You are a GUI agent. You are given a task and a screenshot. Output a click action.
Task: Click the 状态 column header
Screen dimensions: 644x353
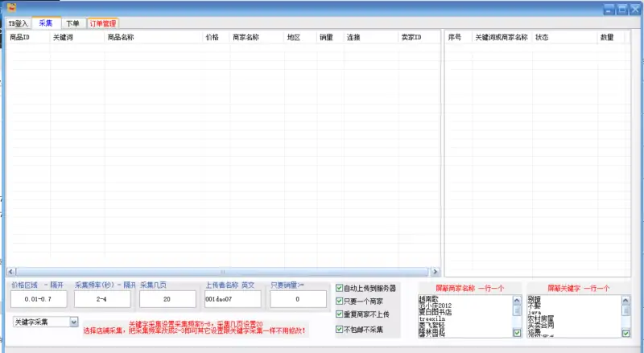(565, 37)
